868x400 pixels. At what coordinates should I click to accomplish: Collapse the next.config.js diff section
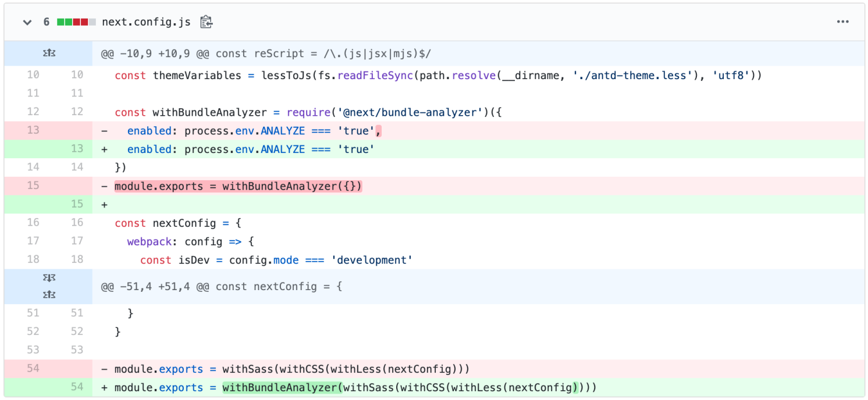point(27,22)
